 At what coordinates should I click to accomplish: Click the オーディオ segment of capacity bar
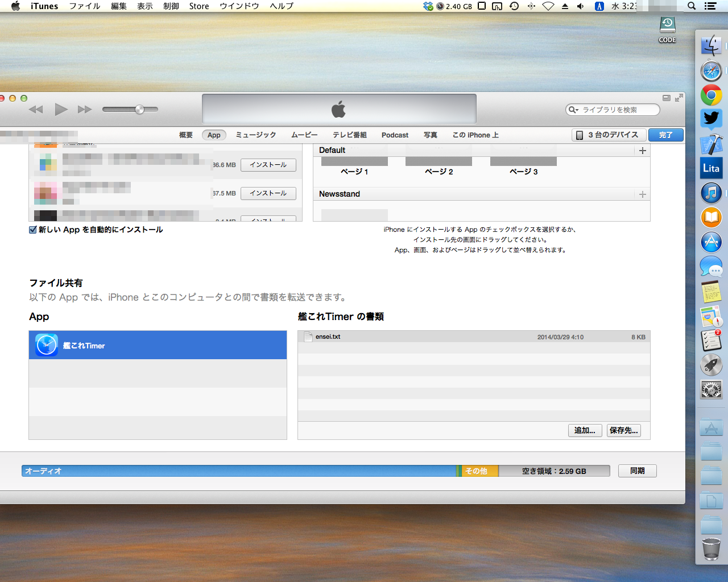click(x=239, y=471)
